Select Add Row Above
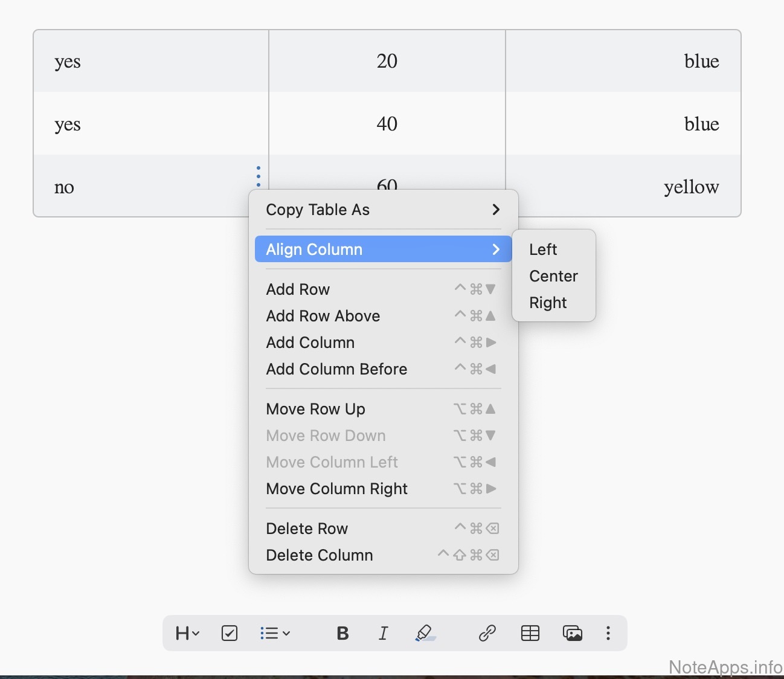The width and height of the screenshot is (784, 679). click(323, 316)
